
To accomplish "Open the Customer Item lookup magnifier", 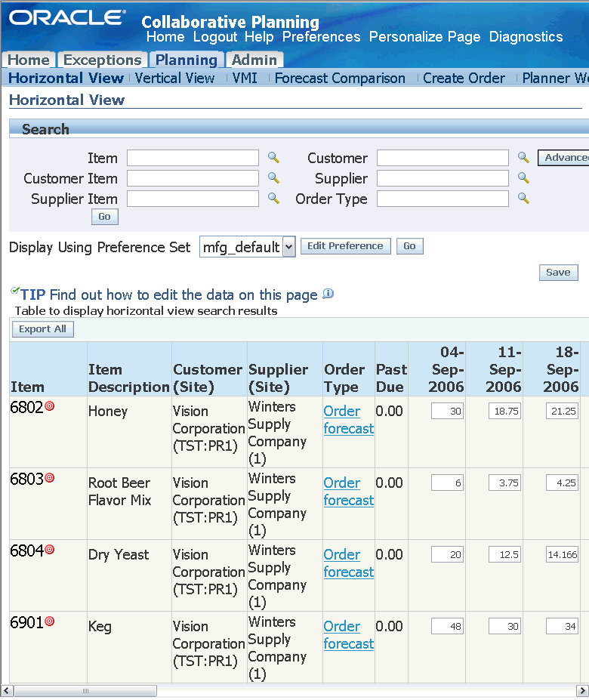I will 273,177.
